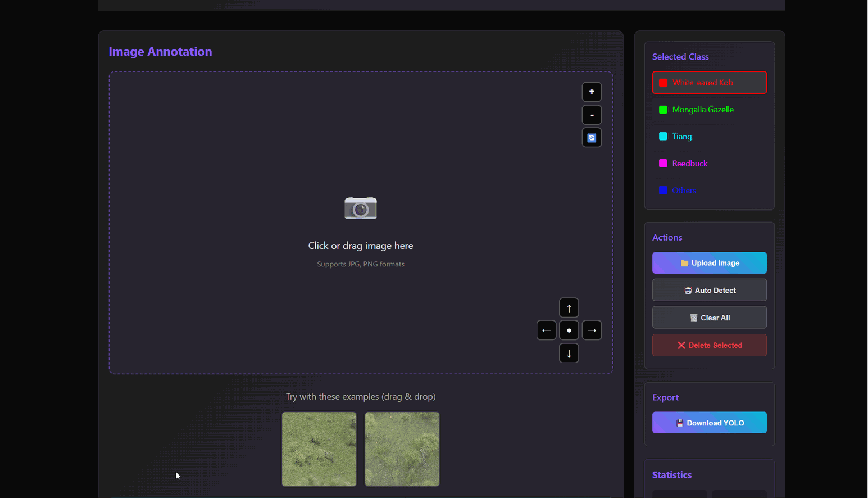Select the White-eared Kob class

(709, 83)
